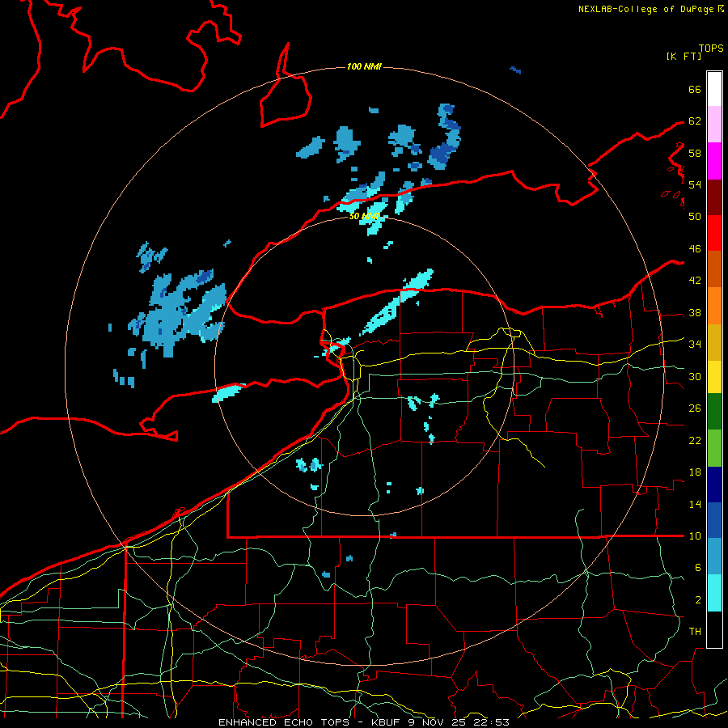
Task: Click the light blue swatch near 6
Action: tap(714, 557)
